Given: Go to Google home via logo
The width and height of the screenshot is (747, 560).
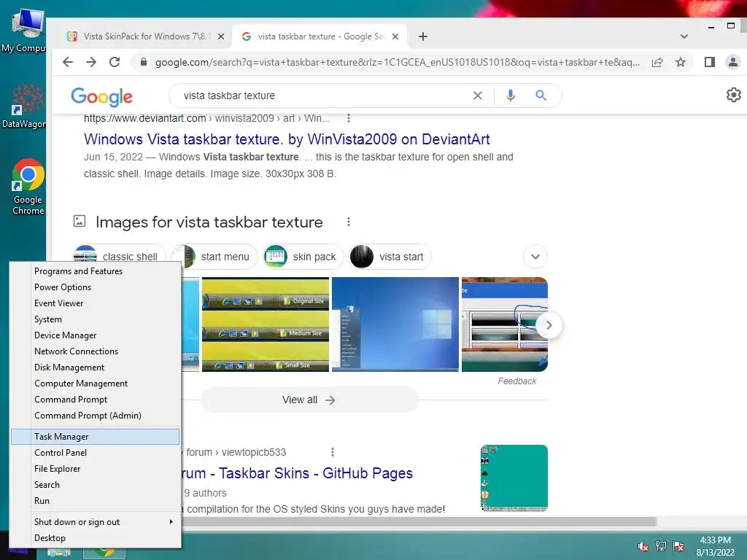Looking at the screenshot, I should point(101,97).
